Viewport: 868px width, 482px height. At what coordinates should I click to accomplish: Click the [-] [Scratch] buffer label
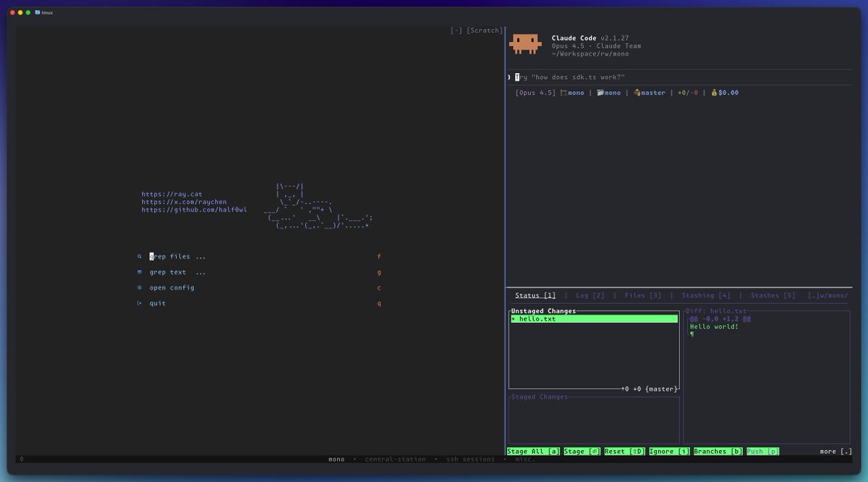[x=477, y=30]
